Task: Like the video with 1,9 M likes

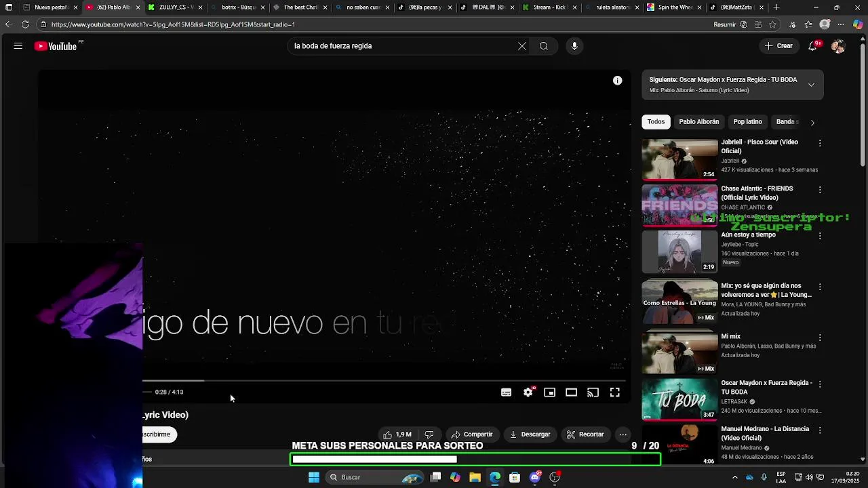Action: (x=397, y=434)
